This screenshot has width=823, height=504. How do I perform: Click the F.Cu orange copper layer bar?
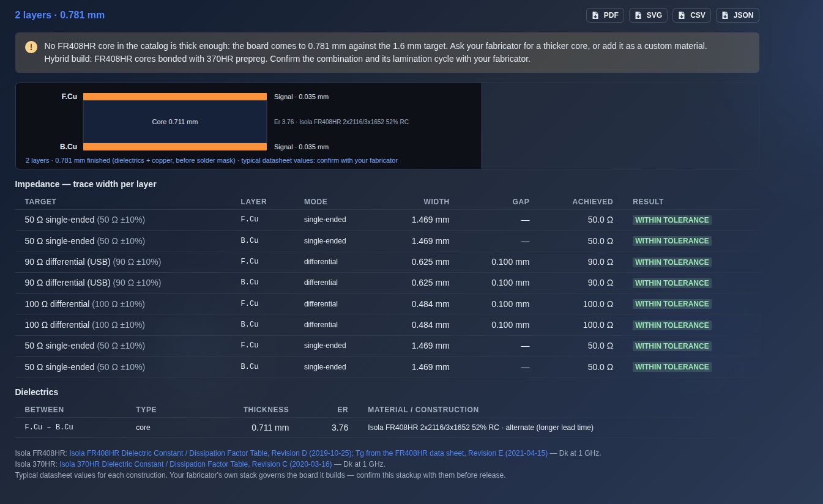175,97
